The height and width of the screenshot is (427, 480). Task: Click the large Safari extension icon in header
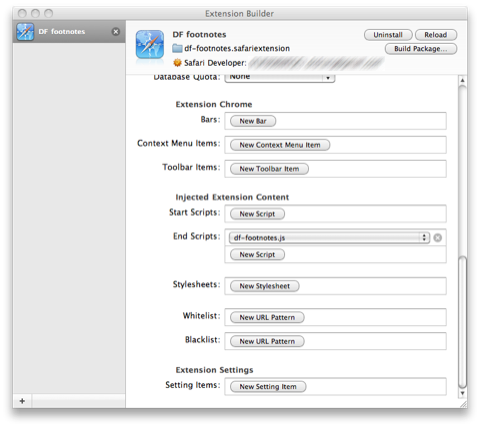150,44
